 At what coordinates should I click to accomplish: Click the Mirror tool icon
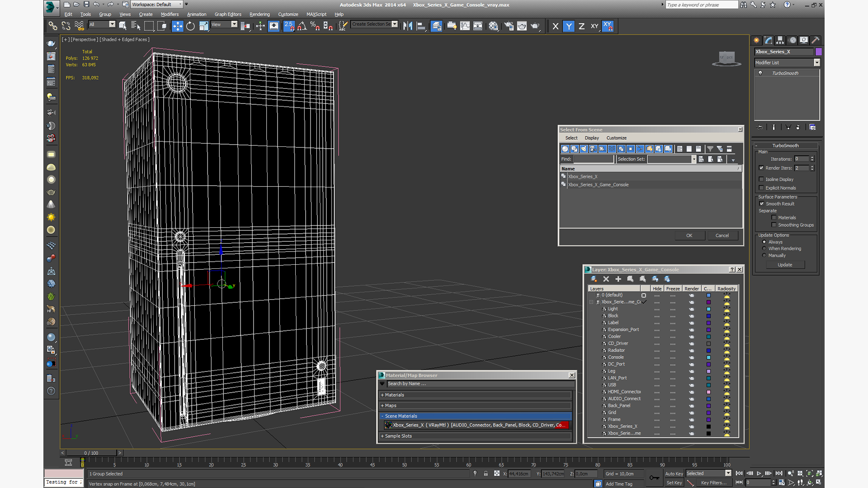407,26
